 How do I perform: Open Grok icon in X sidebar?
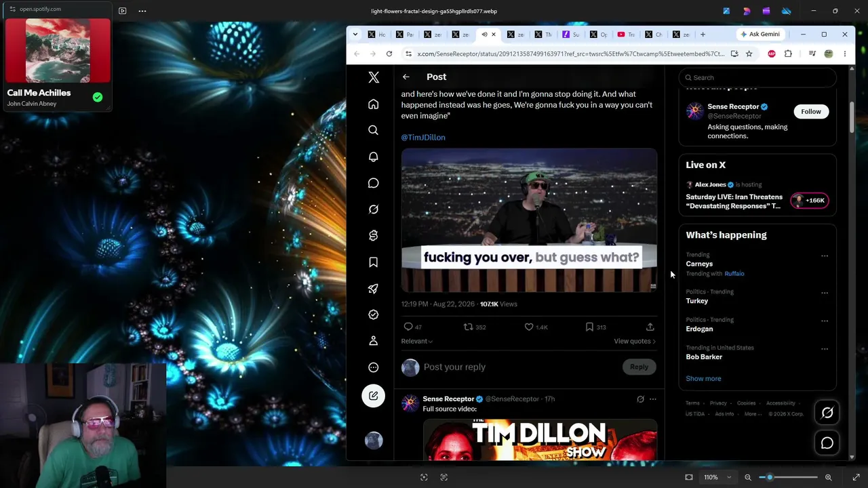[x=374, y=209]
